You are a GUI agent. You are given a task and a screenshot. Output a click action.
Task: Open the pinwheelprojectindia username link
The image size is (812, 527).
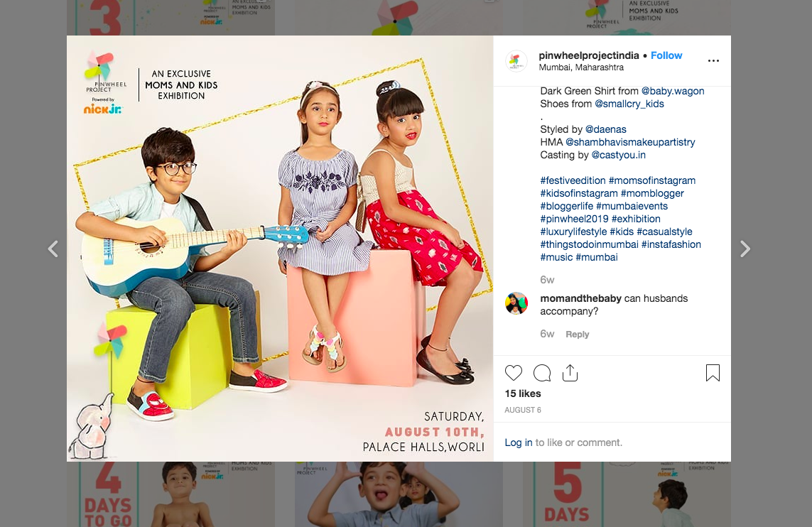pyautogui.click(x=589, y=55)
